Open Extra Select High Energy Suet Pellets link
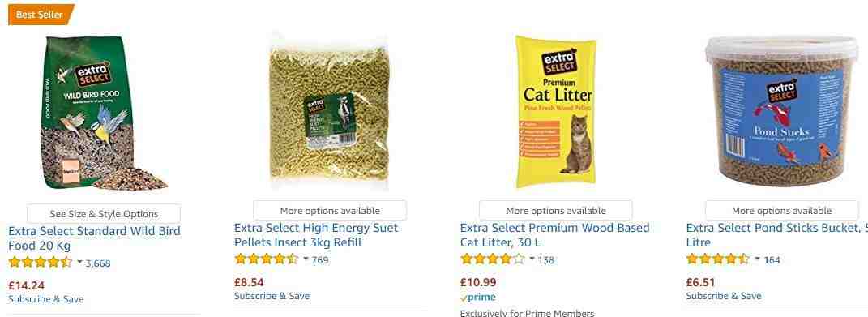The image size is (868, 317). point(316,235)
